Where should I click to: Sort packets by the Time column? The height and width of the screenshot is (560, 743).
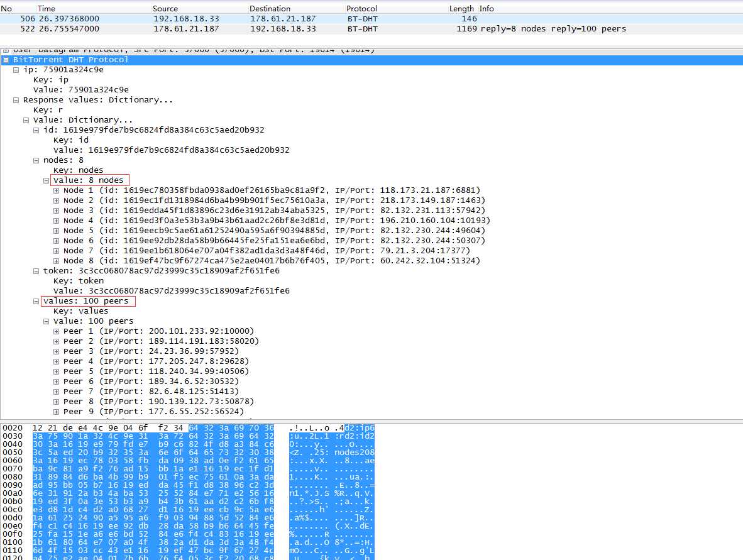click(47, 9)
